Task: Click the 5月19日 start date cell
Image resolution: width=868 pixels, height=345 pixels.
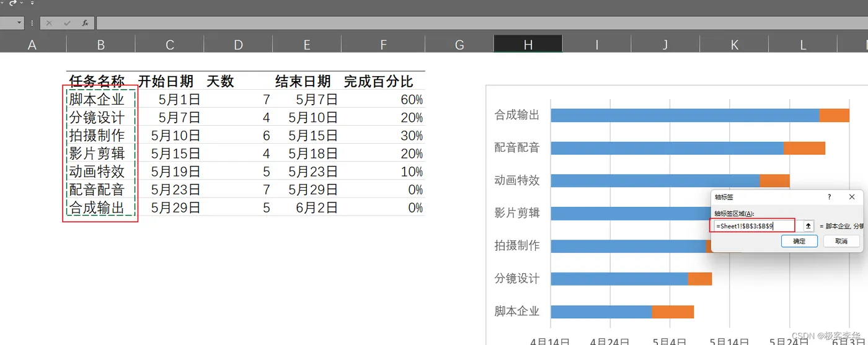Action: pos(169,171)
